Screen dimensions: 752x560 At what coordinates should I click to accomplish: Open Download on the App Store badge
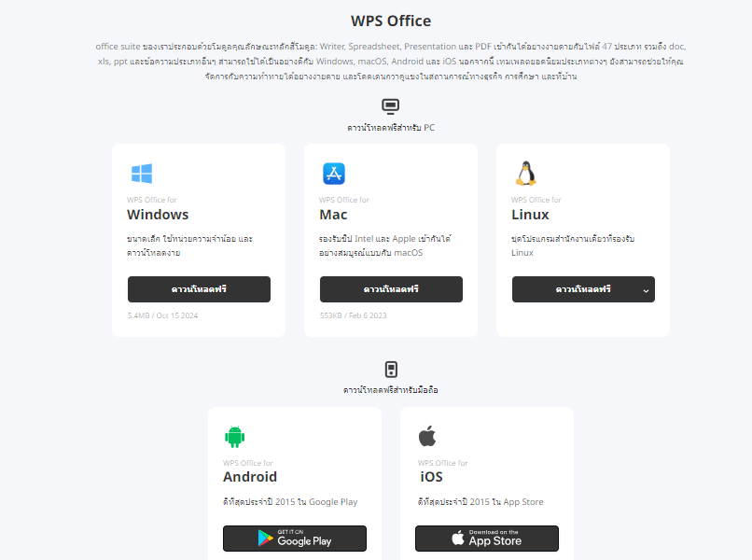tap(487, 539)
